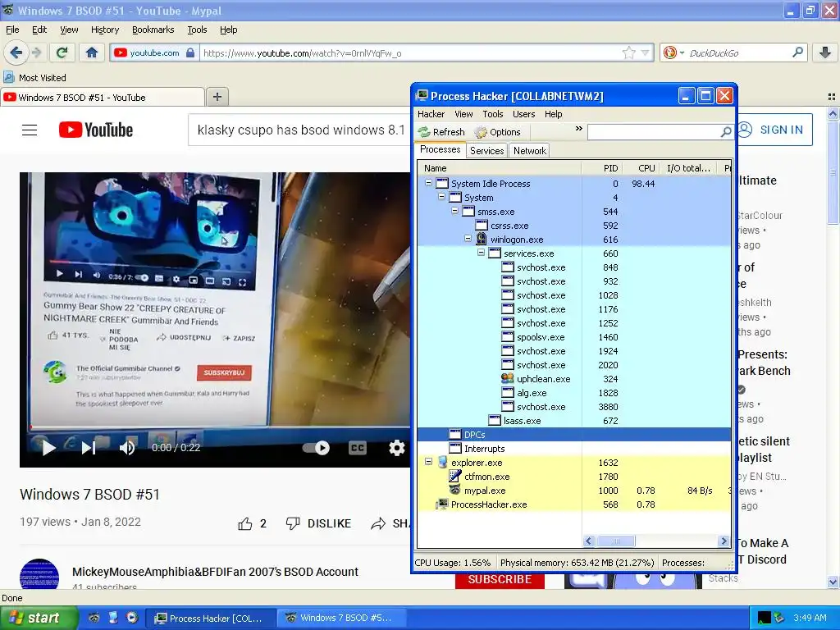840x630 pixels.
Task: Sort by the Name column header
Action: [x=500, y=168]
